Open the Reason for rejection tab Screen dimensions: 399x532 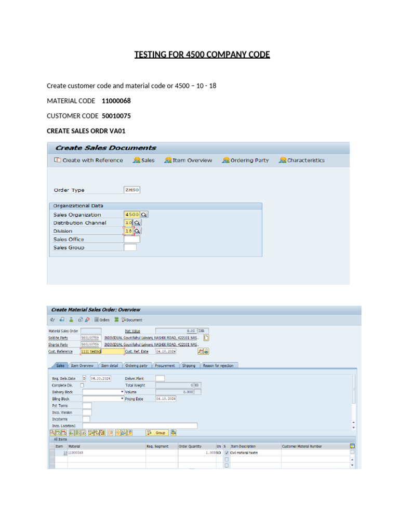[x=218, y=365]
